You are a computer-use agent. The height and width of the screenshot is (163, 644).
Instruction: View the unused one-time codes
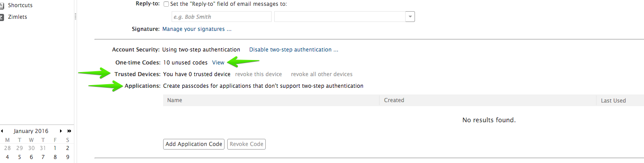tap(218, 63)
